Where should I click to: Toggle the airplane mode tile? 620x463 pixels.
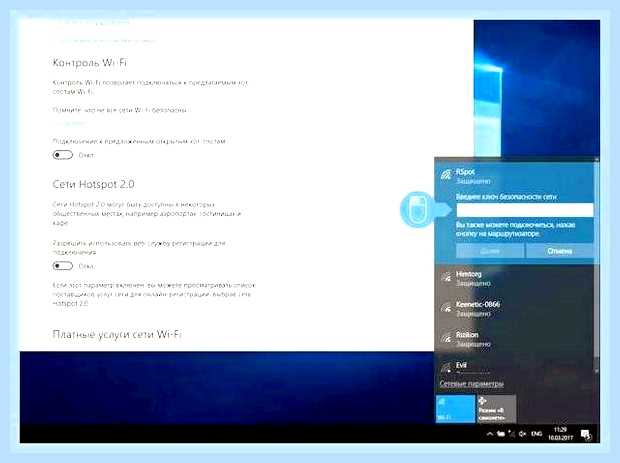[496, 408]
